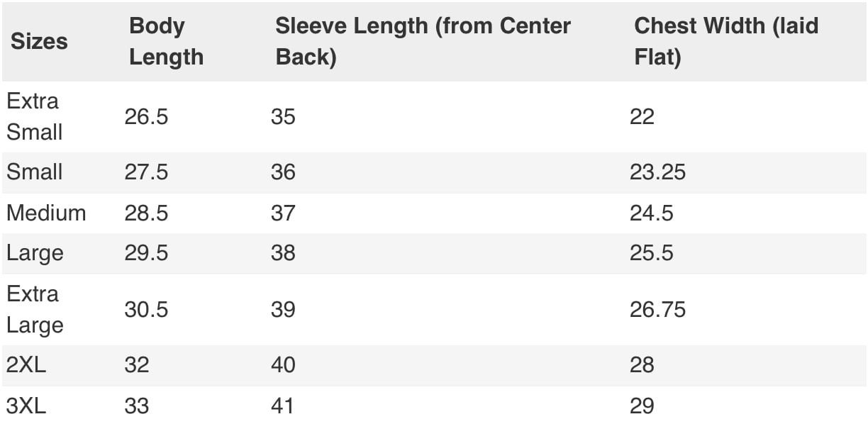Viewport: 868px width, 441px height.
Task: Select the 3XL size row label
Action: click(26, 406)
